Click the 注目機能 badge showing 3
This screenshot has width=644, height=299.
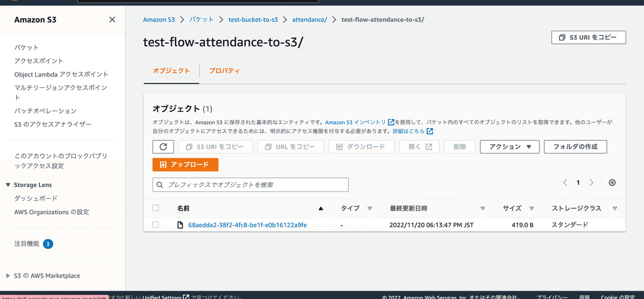point(48,244)
